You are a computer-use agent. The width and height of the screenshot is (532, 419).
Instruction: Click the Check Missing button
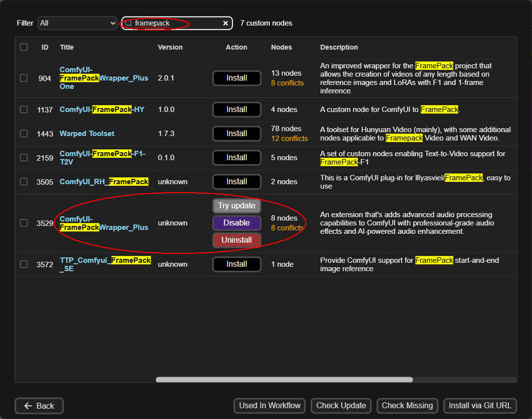click(x=407, y=406)
